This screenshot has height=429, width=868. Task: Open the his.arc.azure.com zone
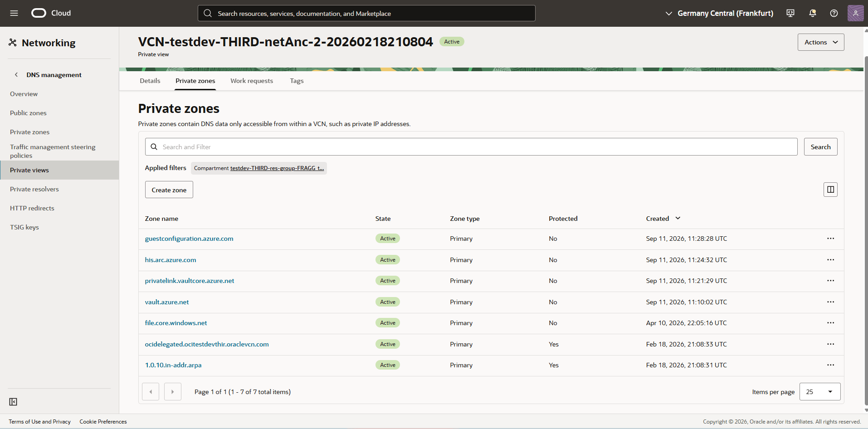pyautogui.click(x=171, y=260)
